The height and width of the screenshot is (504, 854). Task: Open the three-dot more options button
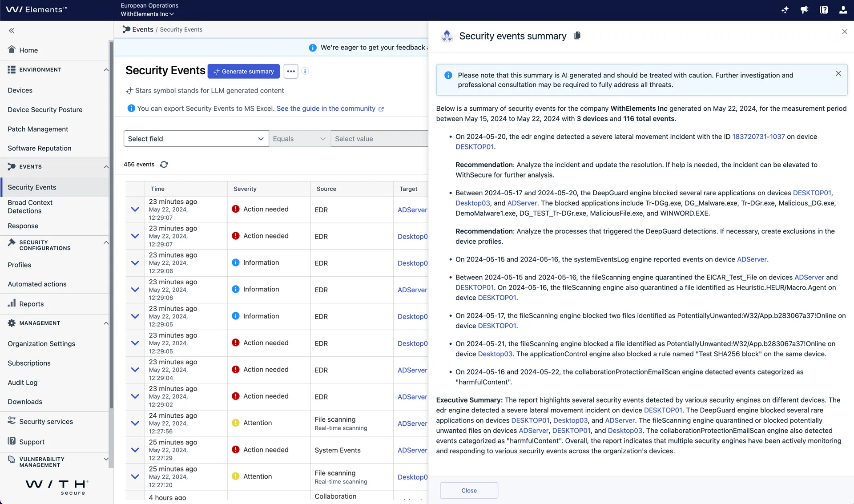coord(291,71)
